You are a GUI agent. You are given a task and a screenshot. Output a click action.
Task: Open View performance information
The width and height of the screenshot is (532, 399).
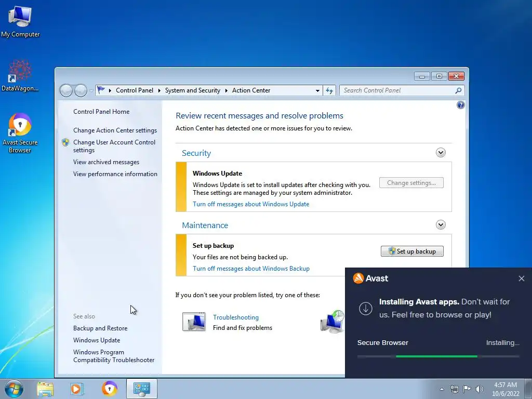115,174
